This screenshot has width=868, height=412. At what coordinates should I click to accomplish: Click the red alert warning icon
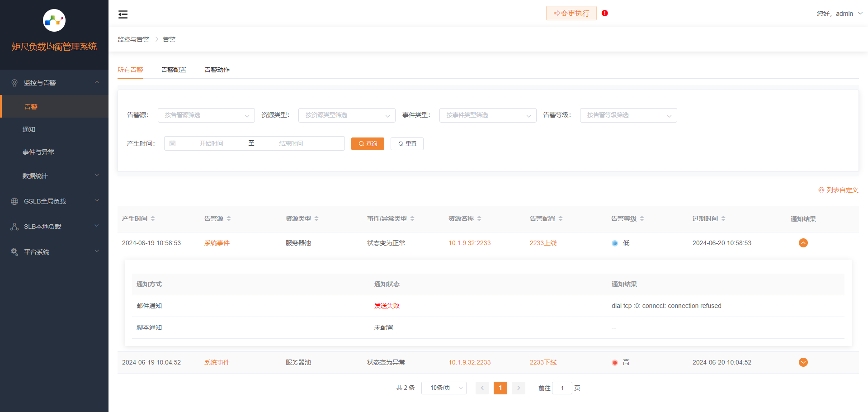click(x=605, y=13)
